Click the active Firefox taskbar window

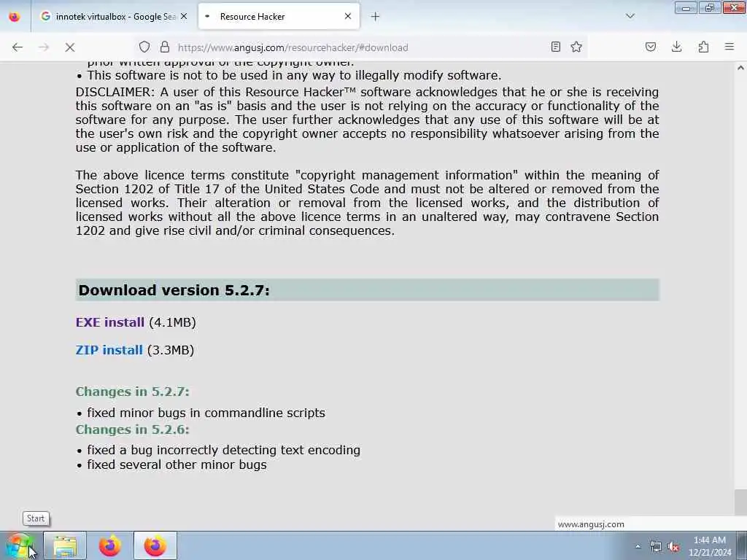[155, 545]
